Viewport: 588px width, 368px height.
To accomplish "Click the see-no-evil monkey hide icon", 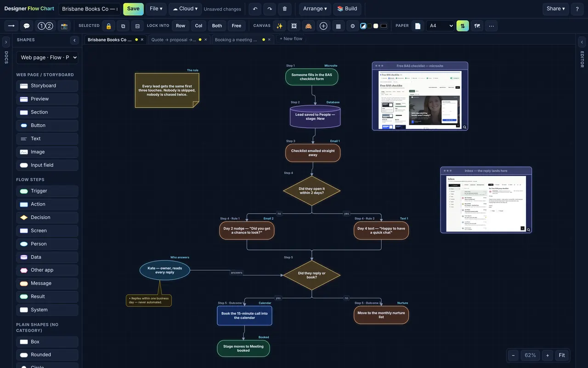I will 309,26.
